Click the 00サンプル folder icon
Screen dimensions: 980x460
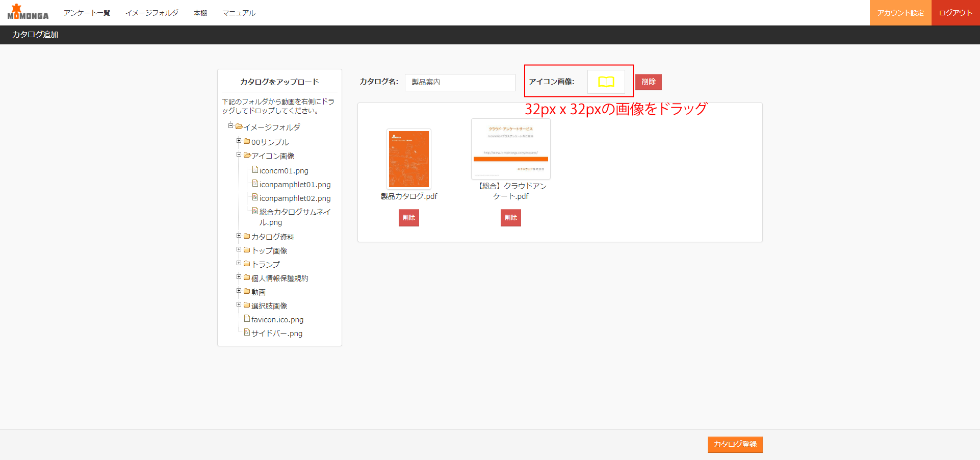(x=247, y=141)
